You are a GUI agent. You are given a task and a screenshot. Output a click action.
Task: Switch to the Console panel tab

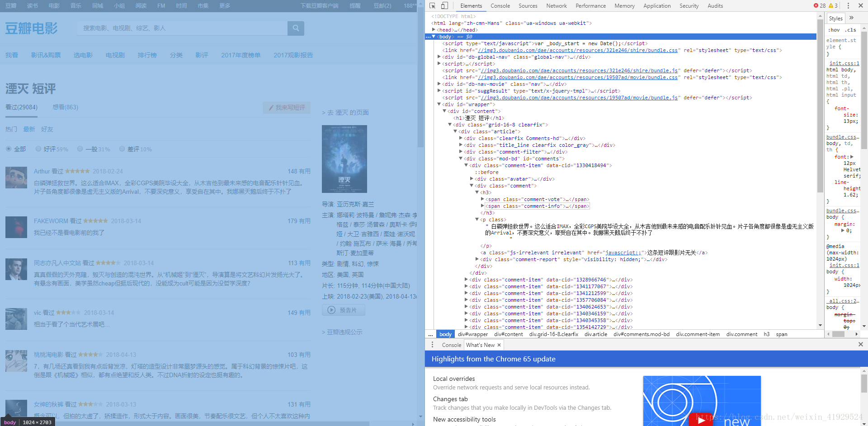click(500, 6)
